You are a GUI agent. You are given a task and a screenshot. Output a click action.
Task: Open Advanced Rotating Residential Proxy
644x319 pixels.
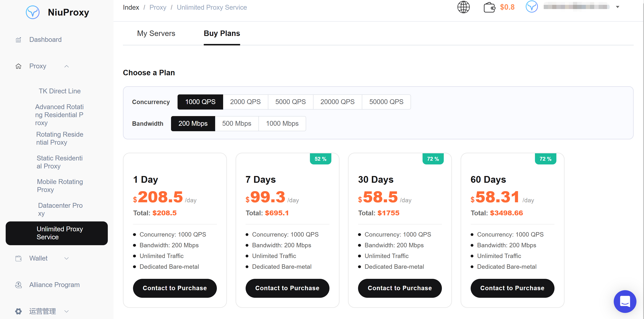(x=59, y=115)
